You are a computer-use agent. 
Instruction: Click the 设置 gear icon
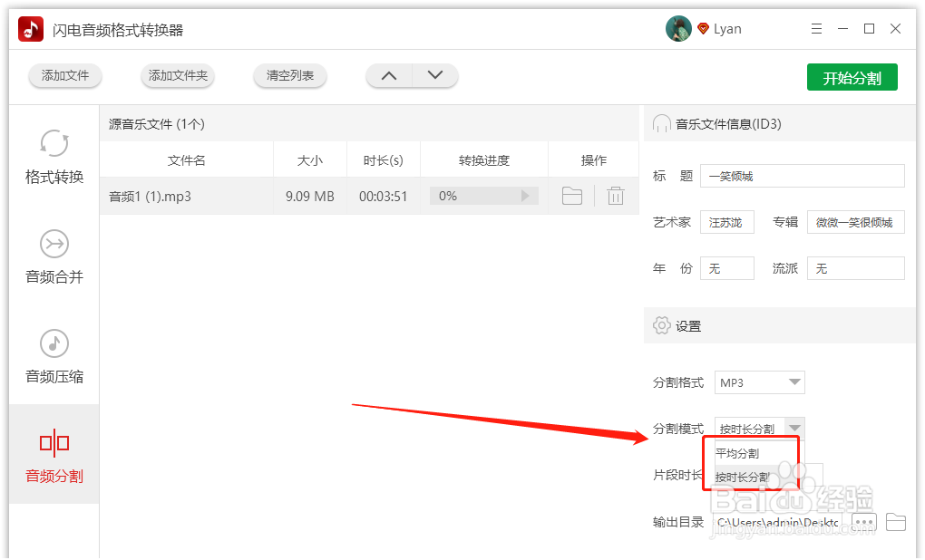(661, 325)
